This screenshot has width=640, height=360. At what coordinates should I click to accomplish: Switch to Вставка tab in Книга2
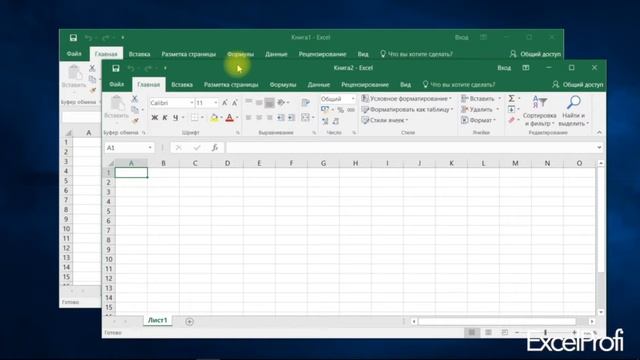(182, 84)
